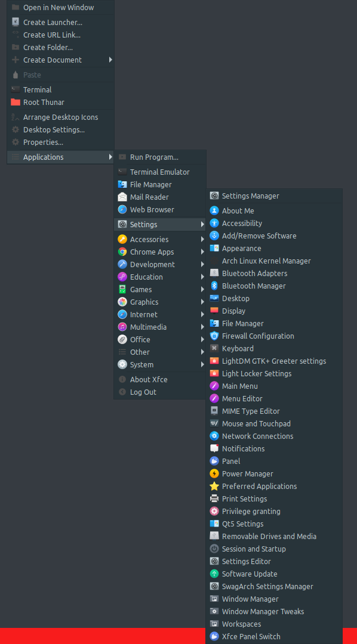Image resolution: width=357 pixels, height=644 pixels.
Task: Open the Keyboard settings
Action: [x=239, y=348]
